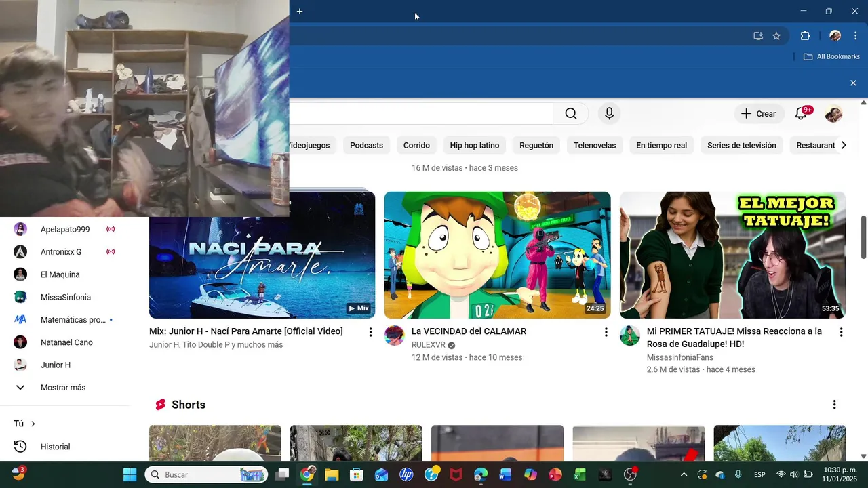868x488 pixels.
Task: Play the EL MEJOR TATUAJE thumbnail
Action: (x=732, y=255)
